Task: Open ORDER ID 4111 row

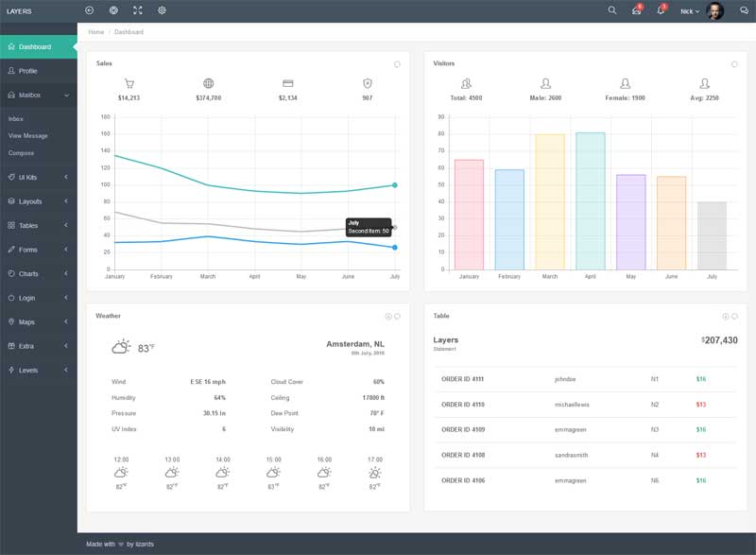Action: 462,379
